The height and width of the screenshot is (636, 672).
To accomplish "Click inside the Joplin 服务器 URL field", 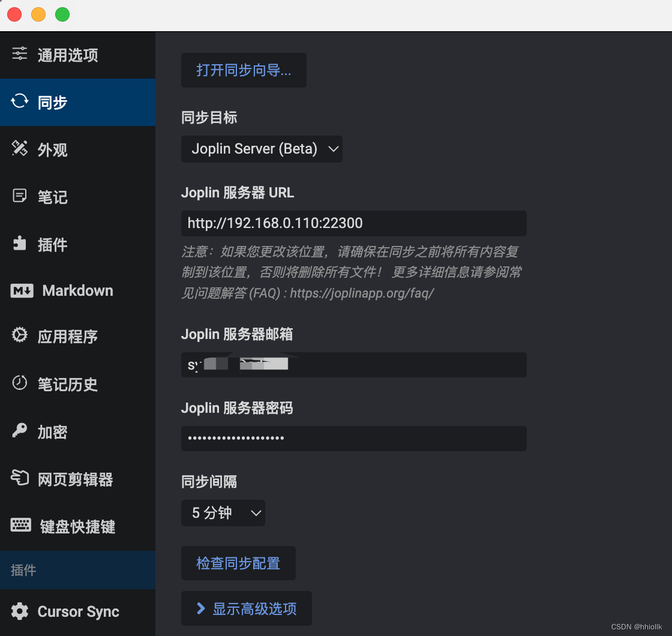I will tap(354, 223).
